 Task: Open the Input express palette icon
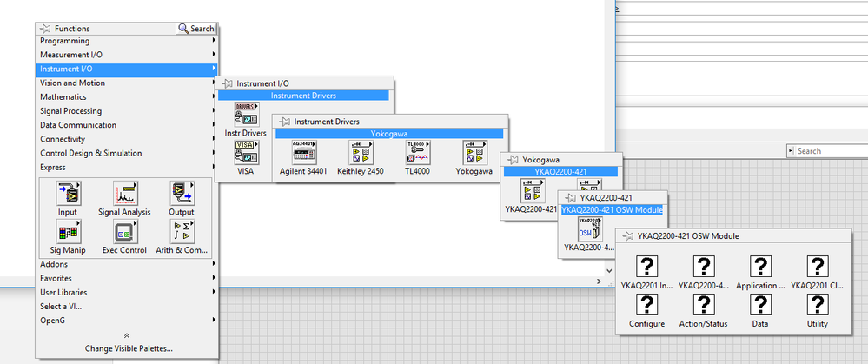click(69, 194)
